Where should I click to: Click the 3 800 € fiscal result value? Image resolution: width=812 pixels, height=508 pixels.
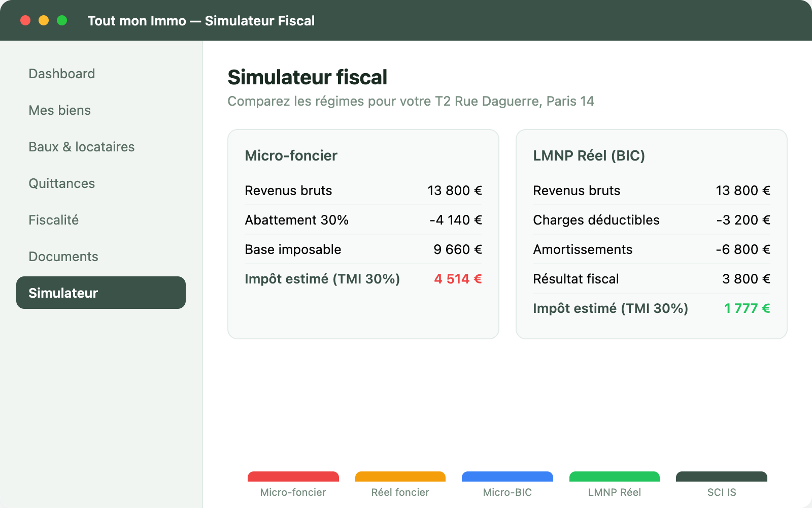[x=746, y=279]
